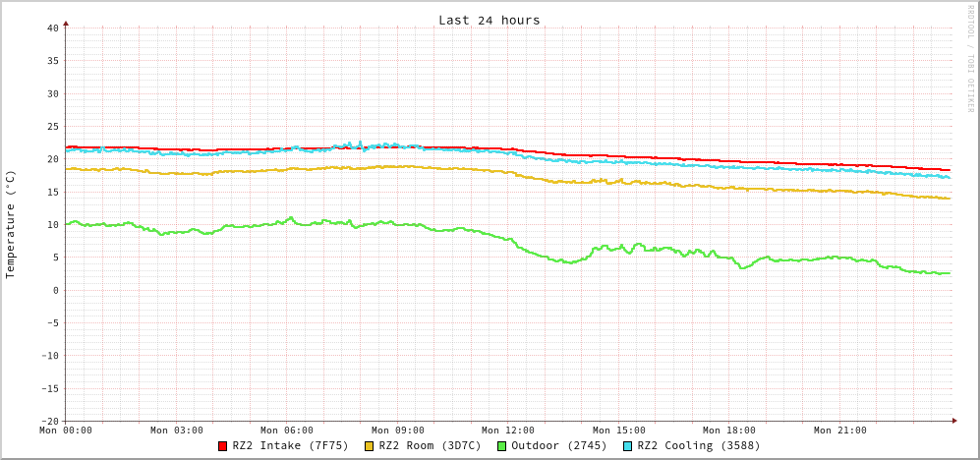Click the 40 value on the temperature axis

coord(52,28)
